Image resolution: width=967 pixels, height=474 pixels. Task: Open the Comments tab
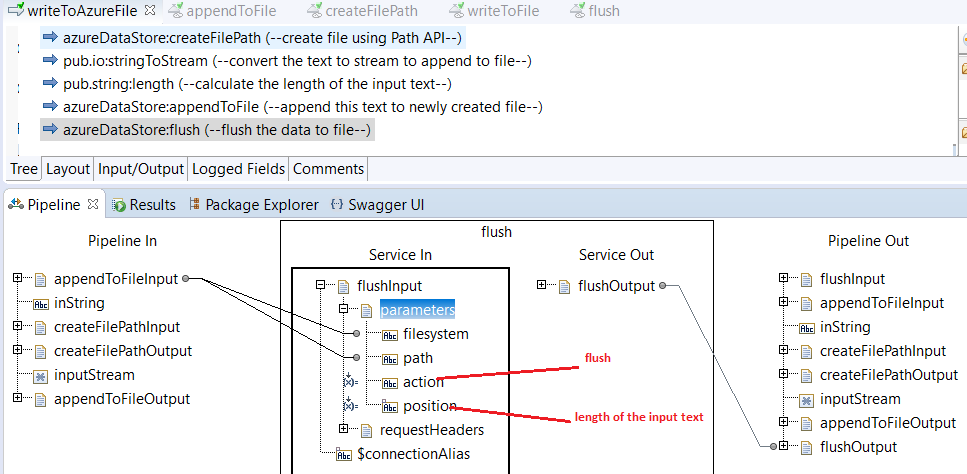(x=328, y=169)
